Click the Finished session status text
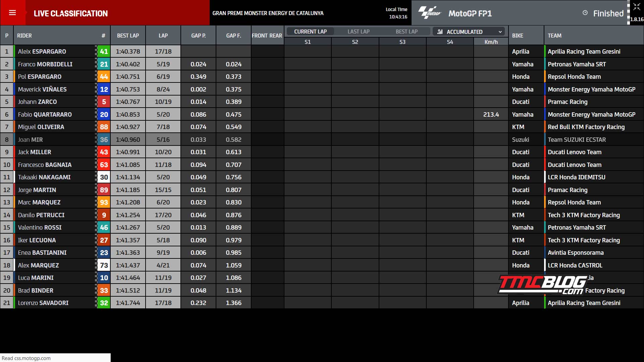The image size is (644, 362). 608,13
